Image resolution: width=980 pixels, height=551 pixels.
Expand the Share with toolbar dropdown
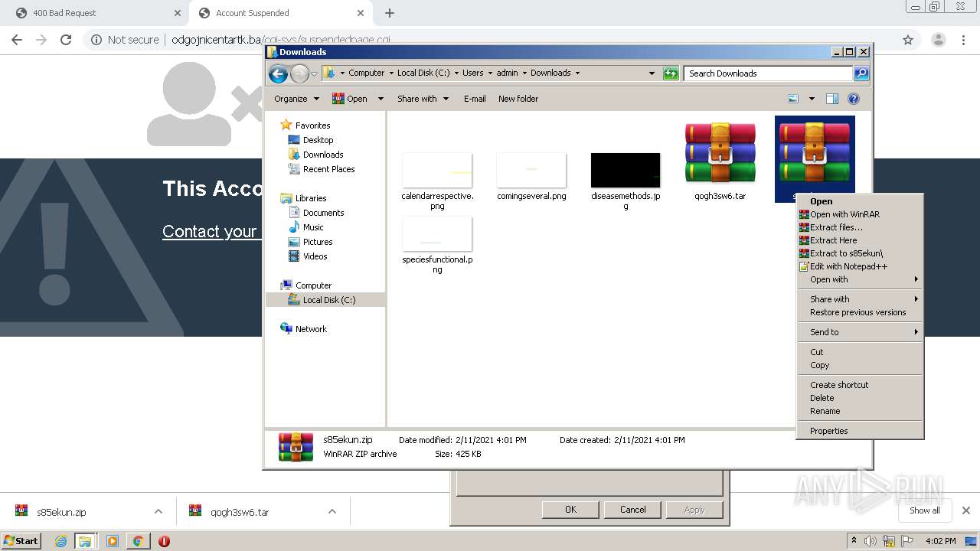pos(423,99)
